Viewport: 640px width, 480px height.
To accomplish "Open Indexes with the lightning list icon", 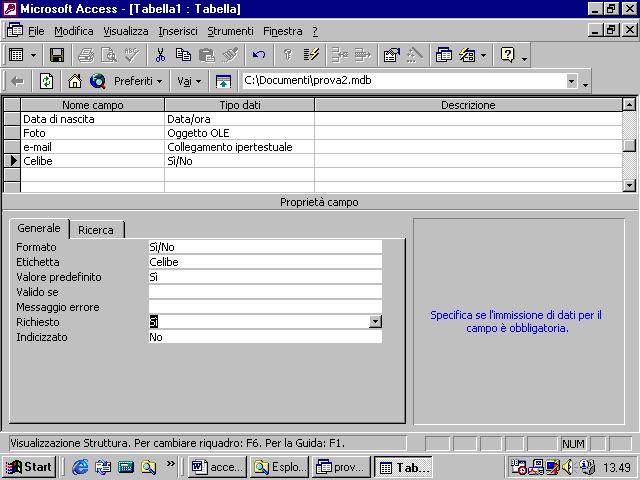I will pos(311,55).
